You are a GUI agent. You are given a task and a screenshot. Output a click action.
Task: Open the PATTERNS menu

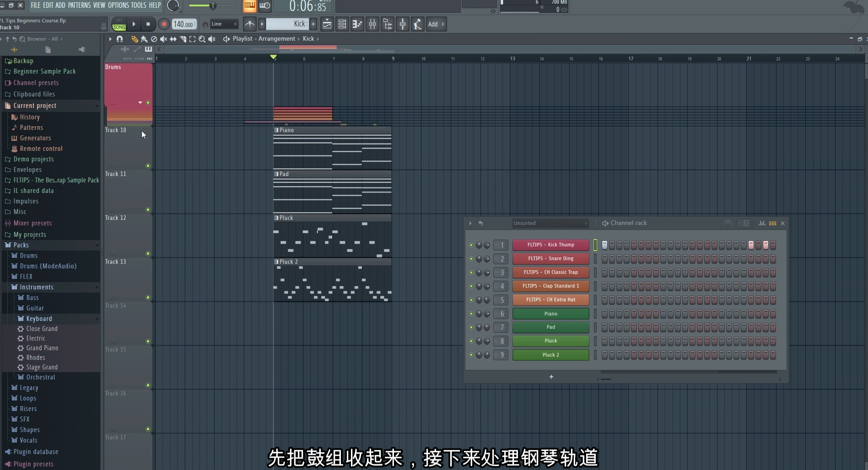tap(79, 5)
